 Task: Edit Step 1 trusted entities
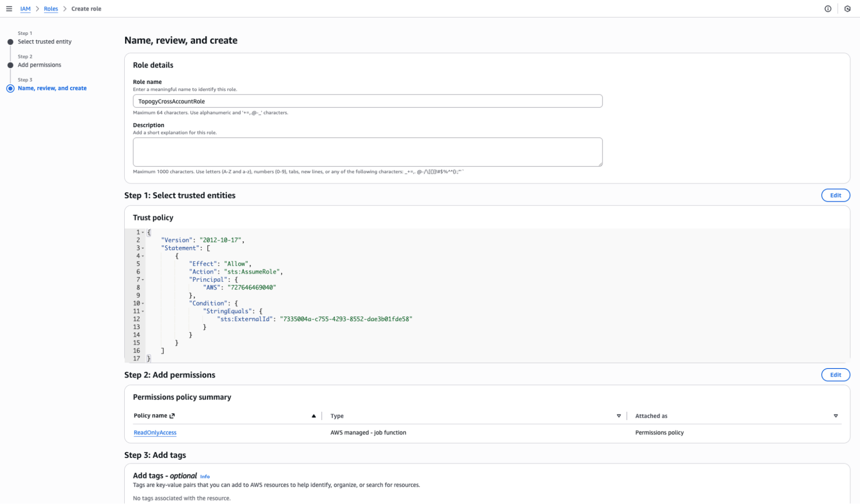835,195
